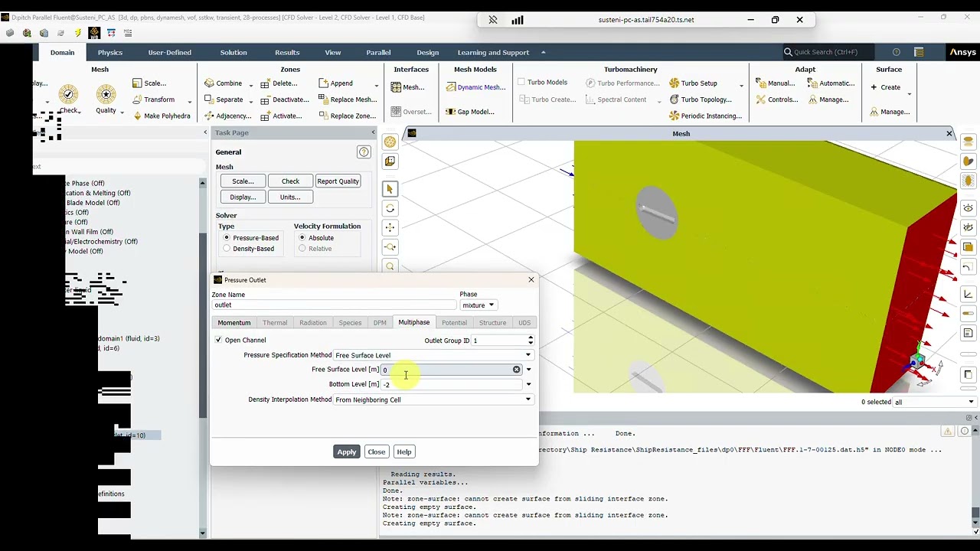Click the ribbon help question mark icon
This screenshot has height=551, width=980.
tap(897, 52)
